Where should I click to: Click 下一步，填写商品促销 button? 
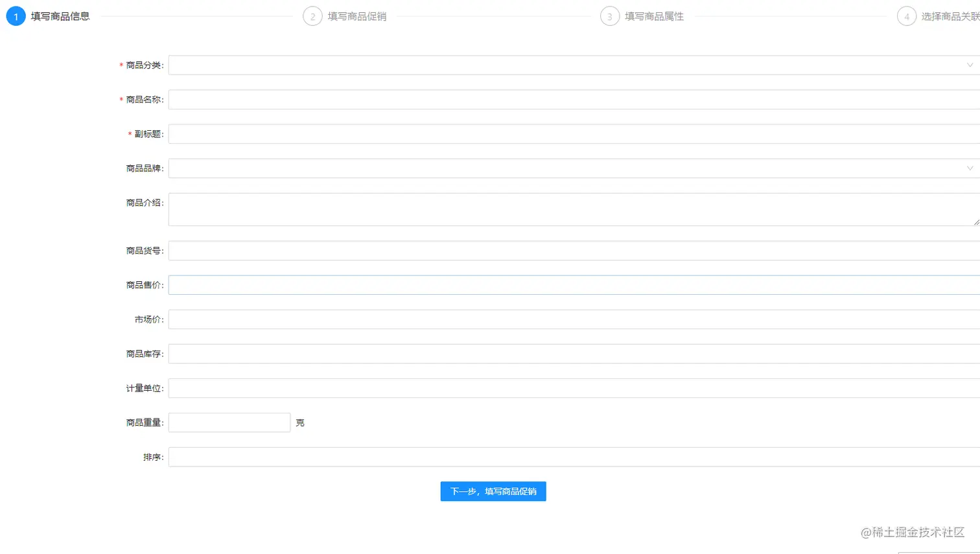point(493,491)
